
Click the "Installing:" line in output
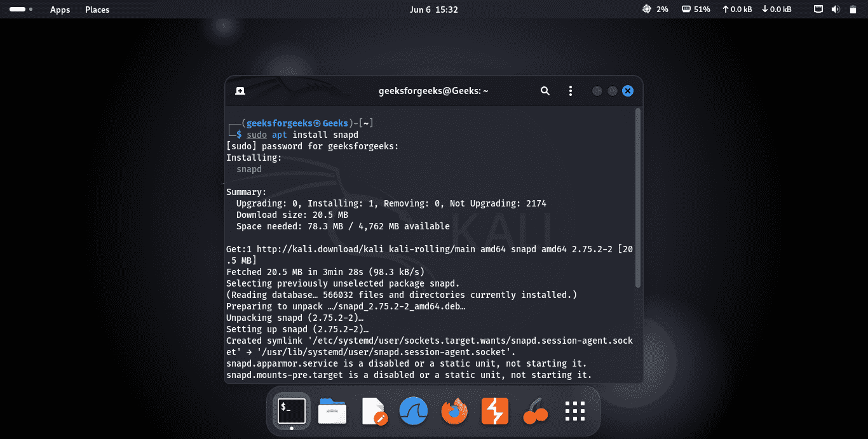(254, 158)
